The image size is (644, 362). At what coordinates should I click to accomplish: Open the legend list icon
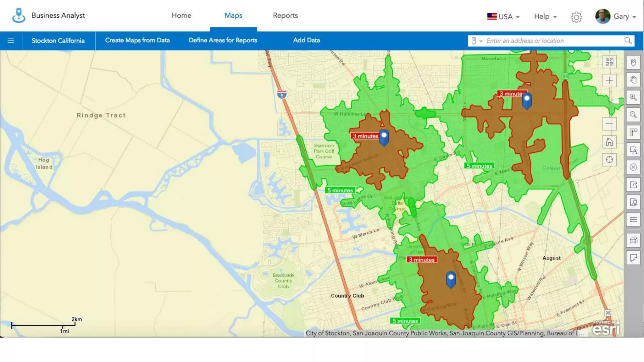(633, 220)
